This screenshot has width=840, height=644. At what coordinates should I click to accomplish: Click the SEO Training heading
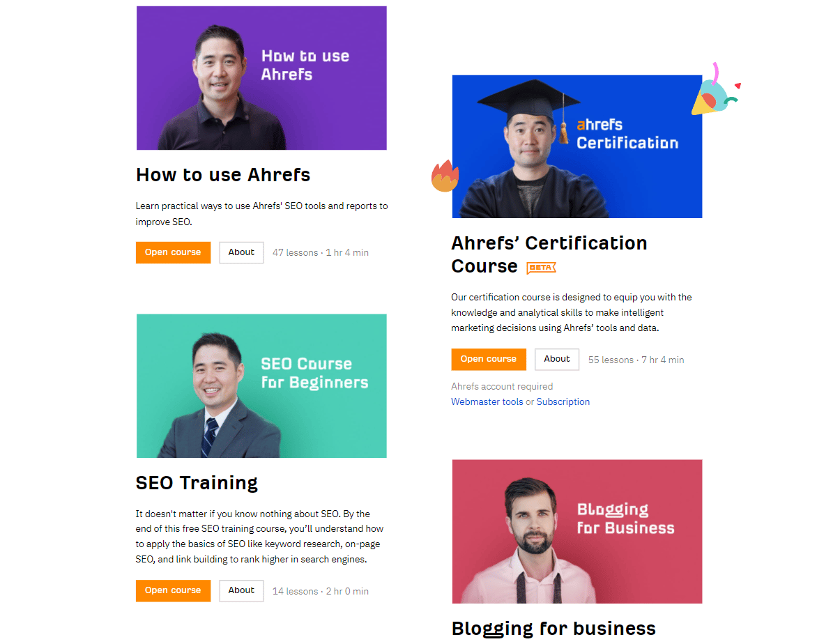197,483
